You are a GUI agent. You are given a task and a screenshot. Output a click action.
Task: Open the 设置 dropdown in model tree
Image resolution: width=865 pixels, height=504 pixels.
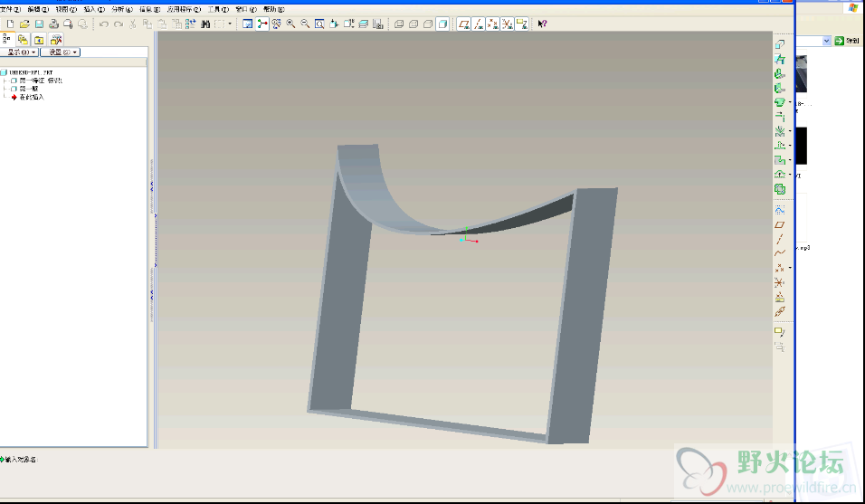(61, 52)
